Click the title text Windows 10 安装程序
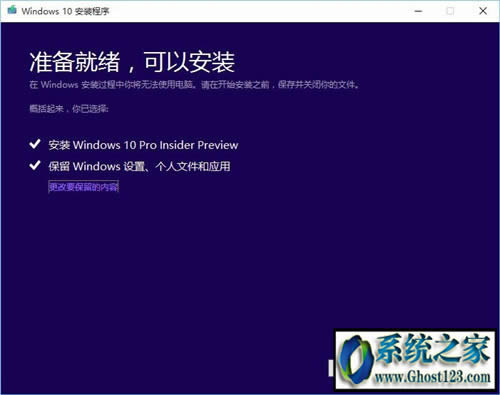Image resolution: width=500 pixels, height=395 pixels. [x=65, y=11]
